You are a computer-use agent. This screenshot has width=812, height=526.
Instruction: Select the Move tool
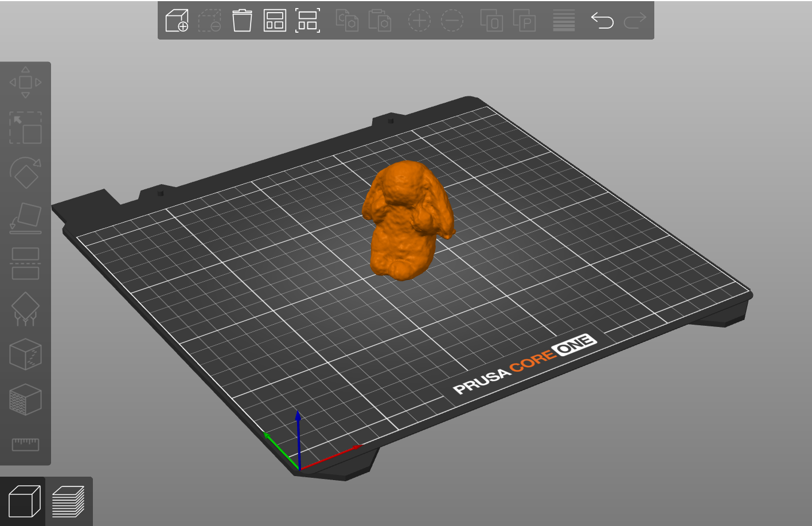coord(25,83)
